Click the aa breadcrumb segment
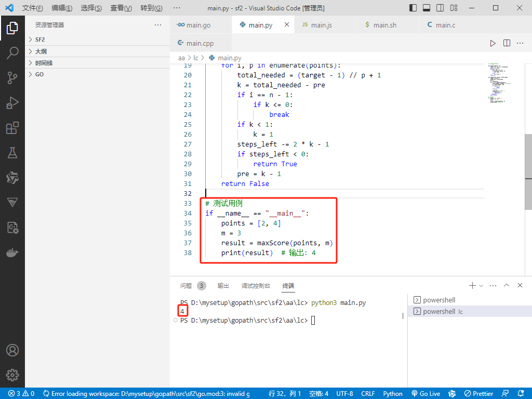Screen dimensions: 532x399 click(181, 58)
